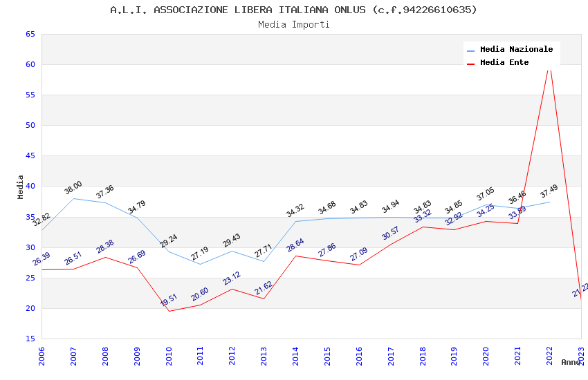Click the 38.00 national data label
This screenshot has width=588, height=380.
(x=73, y=187)
